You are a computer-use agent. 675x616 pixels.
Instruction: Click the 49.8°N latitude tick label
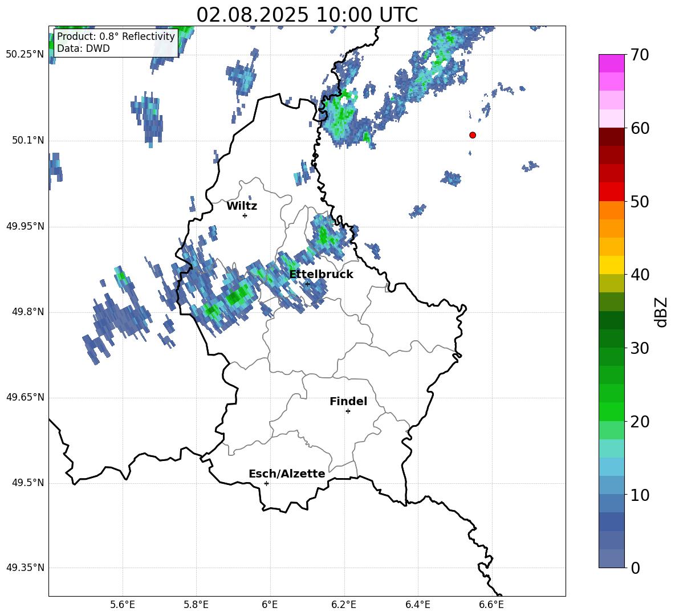coord(28,312)
